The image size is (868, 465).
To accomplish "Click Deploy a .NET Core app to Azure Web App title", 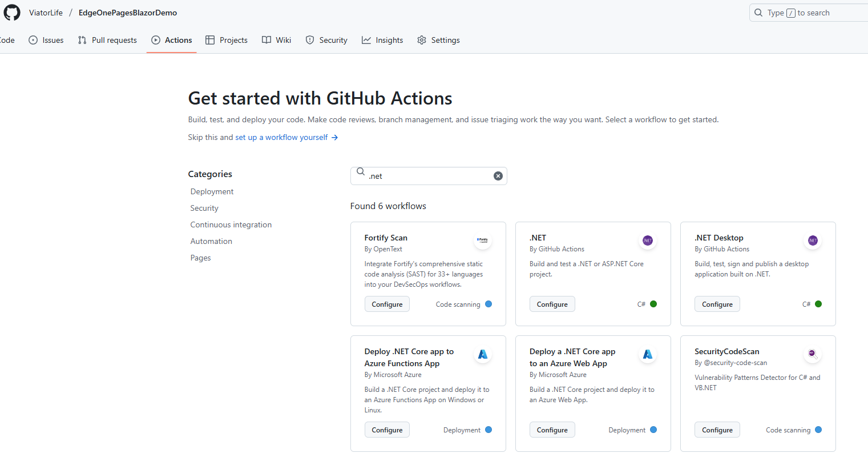I will (x=572, y=358).
